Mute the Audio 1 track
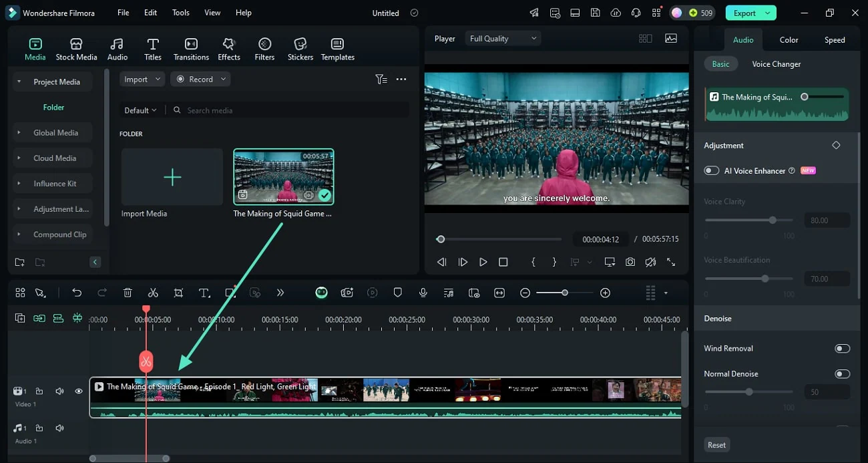The width and height of the screenshot is (868, 463). (59, 428)
